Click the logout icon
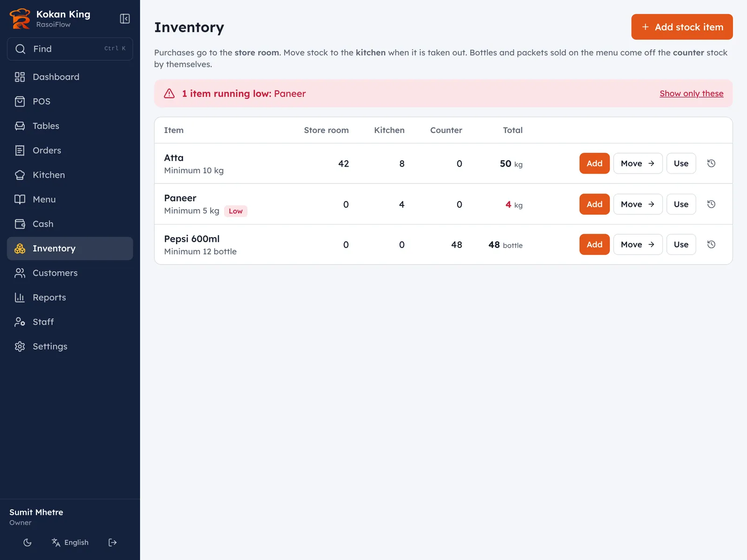747x560 pixels. click(113, 542)
